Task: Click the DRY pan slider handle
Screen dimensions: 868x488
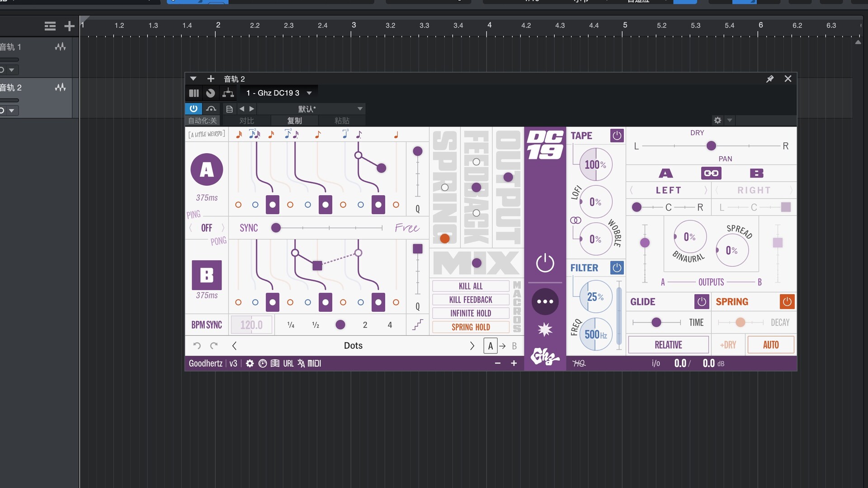Action: [711, 145]
